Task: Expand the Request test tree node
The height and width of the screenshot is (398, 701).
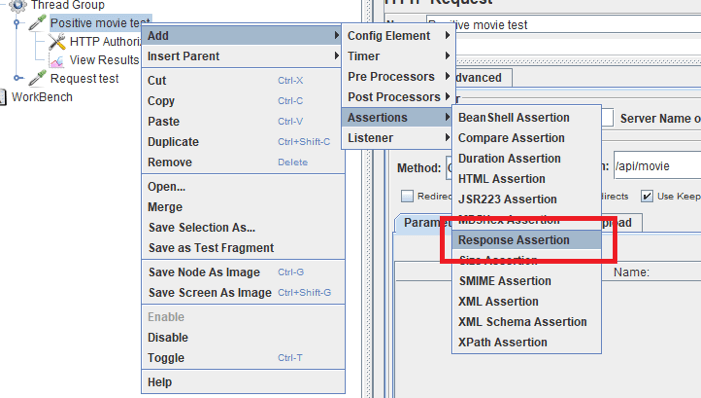Action: [x=18, y=78]
